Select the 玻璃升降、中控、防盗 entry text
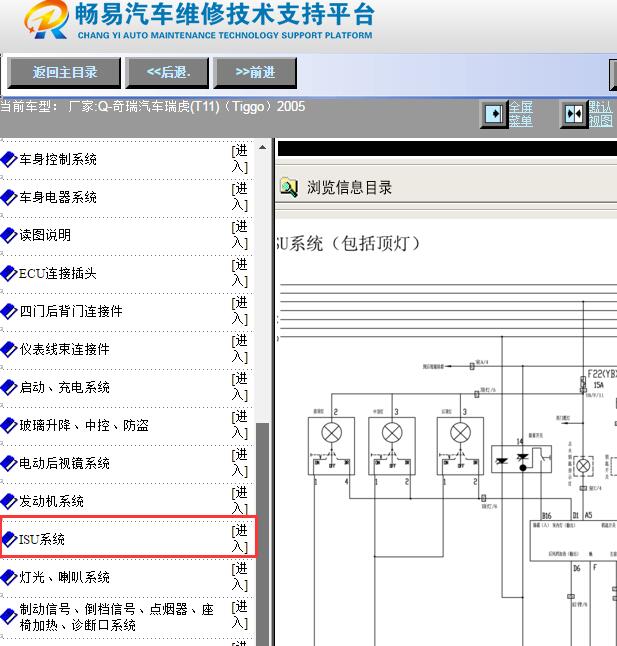Viewport: 617px width, 646px height. coord(84,425)
